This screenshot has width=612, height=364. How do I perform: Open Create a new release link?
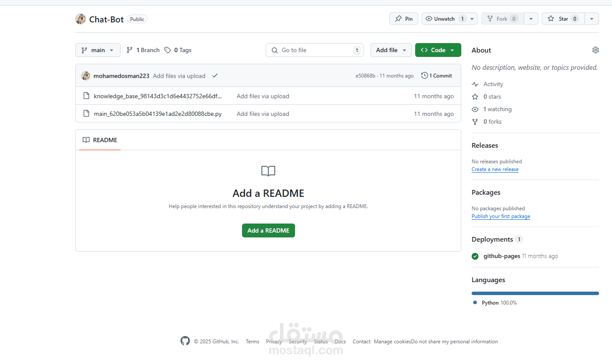tap(495, 169)
